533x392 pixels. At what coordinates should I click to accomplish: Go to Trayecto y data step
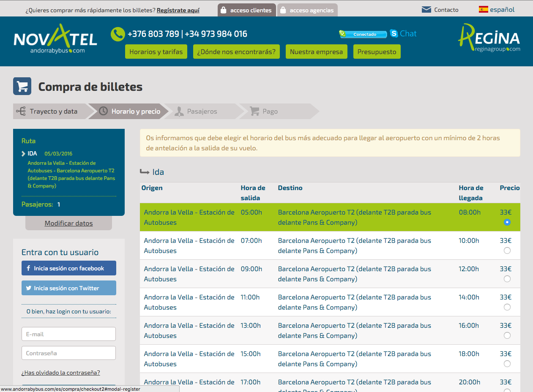[53, 112]
